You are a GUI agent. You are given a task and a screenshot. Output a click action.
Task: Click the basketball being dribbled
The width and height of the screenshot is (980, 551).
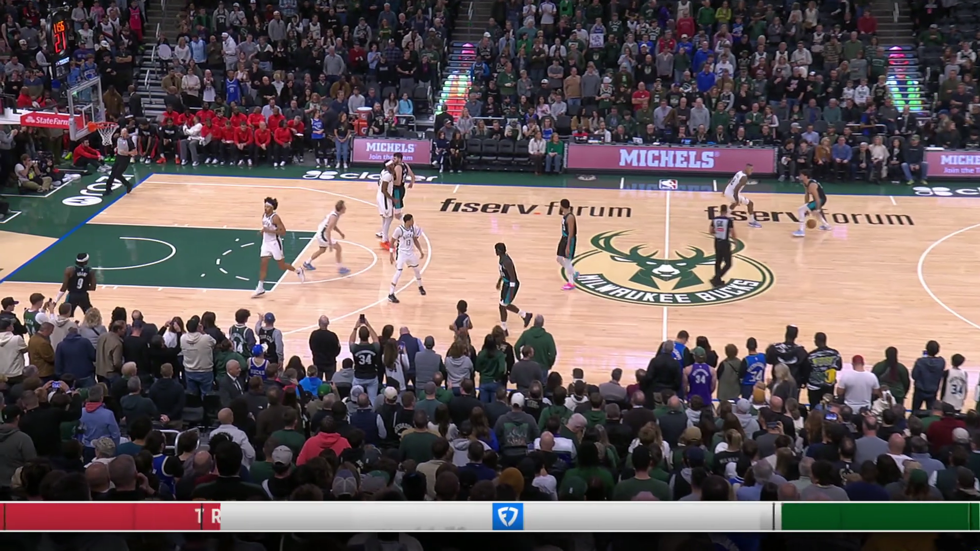(x=811, y=223)
